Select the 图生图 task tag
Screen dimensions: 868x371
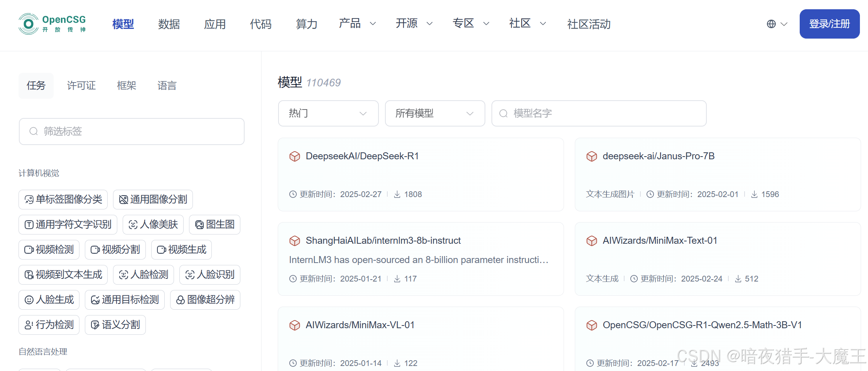214,224
